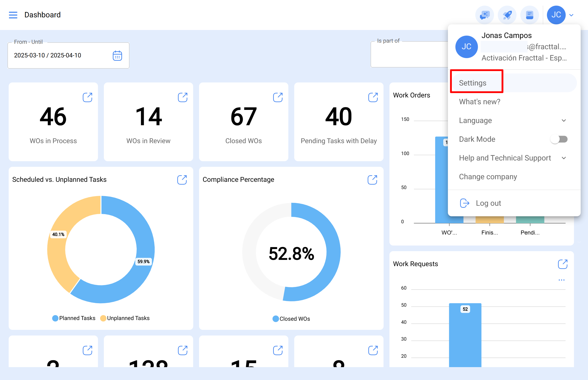Click the Log out icon in profile menu

(465, 203)
